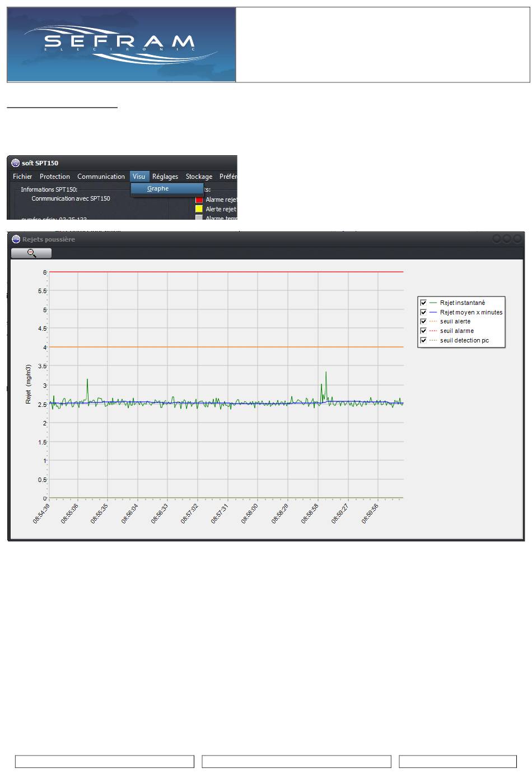532x783 pixels.
Task: Open the Communication menu
Action: tap(101, 177)
